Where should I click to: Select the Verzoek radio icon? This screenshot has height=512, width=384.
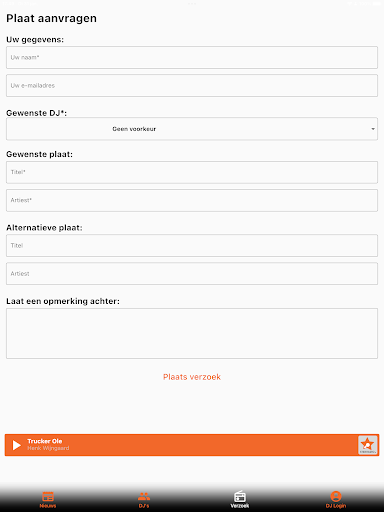click(x=240, y=496)
